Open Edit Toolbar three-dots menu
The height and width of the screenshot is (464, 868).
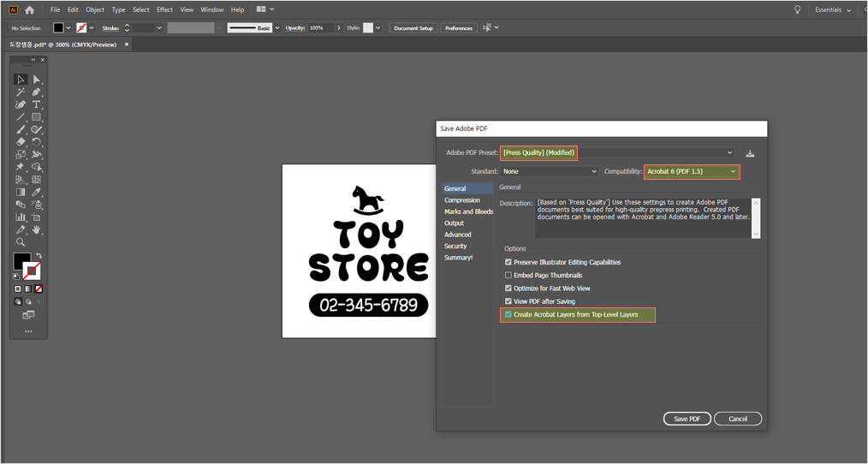(28, 331)
